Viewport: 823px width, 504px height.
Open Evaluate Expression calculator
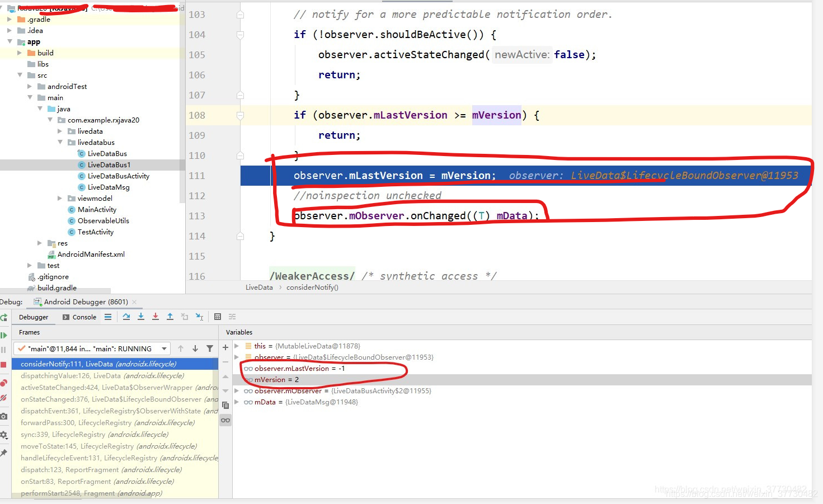(x=218, y=317)
